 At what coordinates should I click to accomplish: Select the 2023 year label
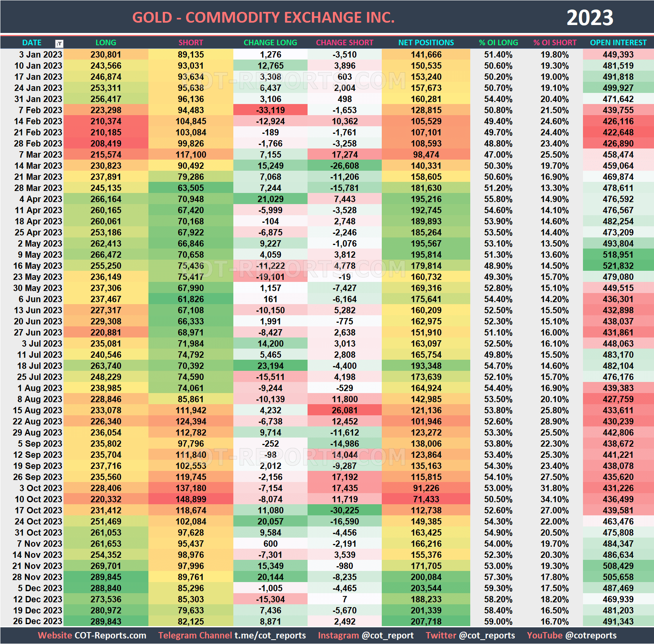coord(590,17)
